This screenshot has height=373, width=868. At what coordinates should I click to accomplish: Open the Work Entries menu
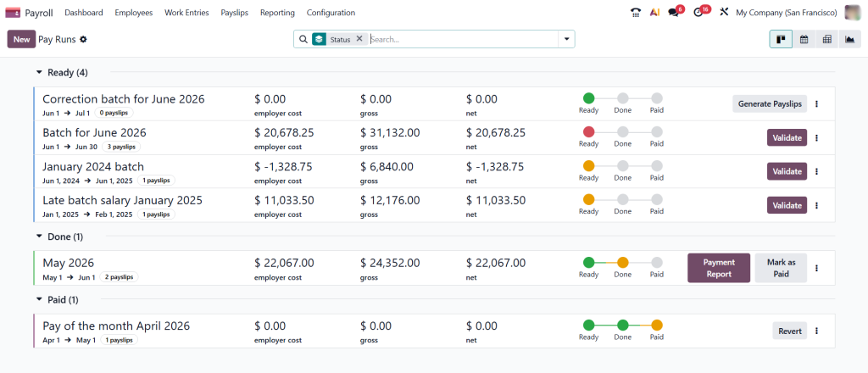click(x=186, y=12)
